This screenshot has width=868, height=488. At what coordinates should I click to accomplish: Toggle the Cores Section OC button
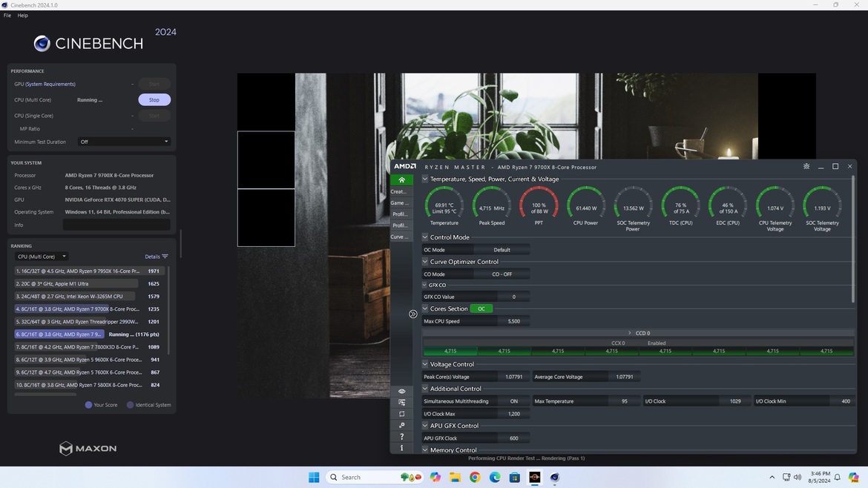coord(481,309)
